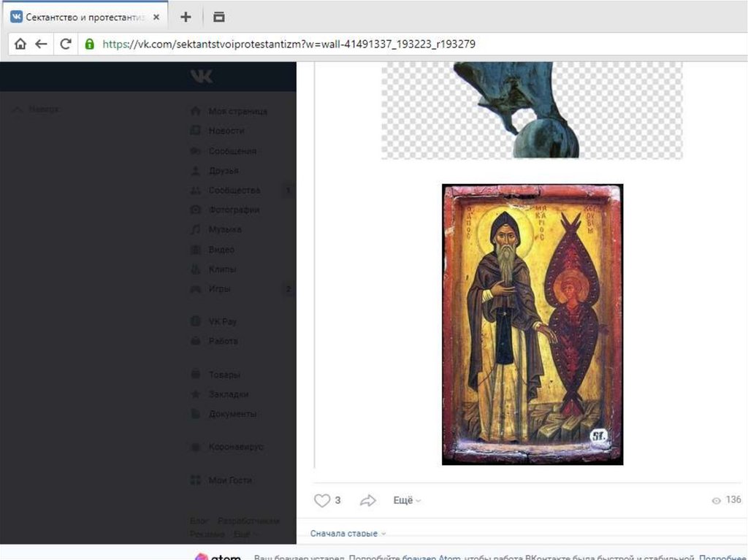Screen dimensions: 748x560
Task: Click the Мои Гости grid icon
Action: (196, 480)
